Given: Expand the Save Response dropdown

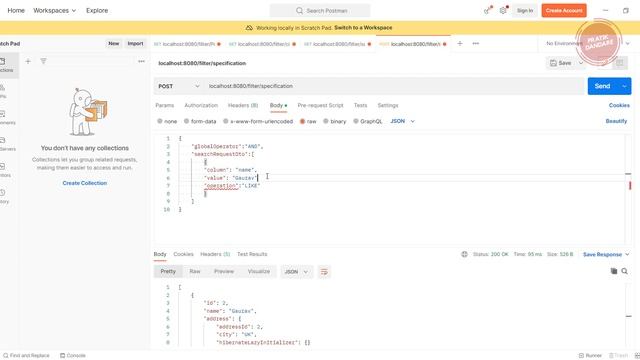Looking at the screenshot, I should 627,254.
